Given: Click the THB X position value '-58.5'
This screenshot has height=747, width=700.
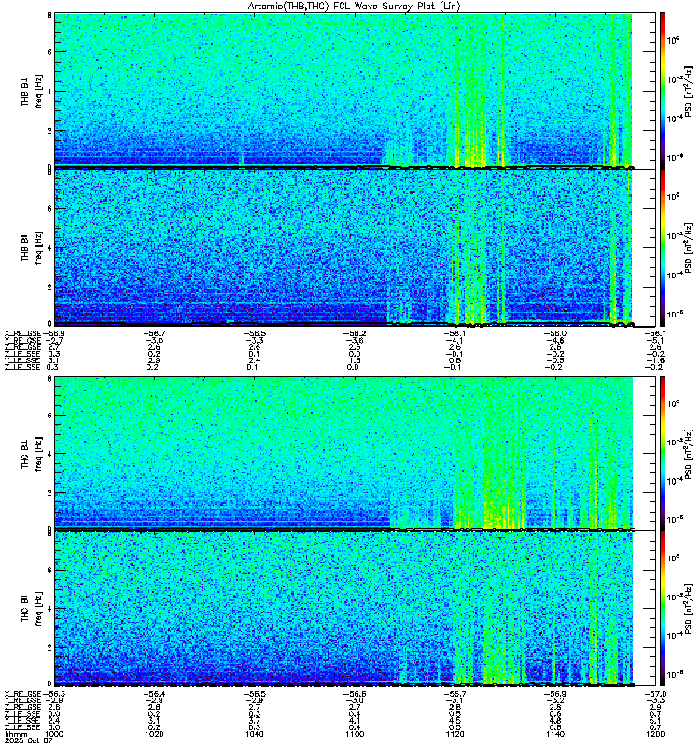Looking at the screenshot, I should [254, 334].
